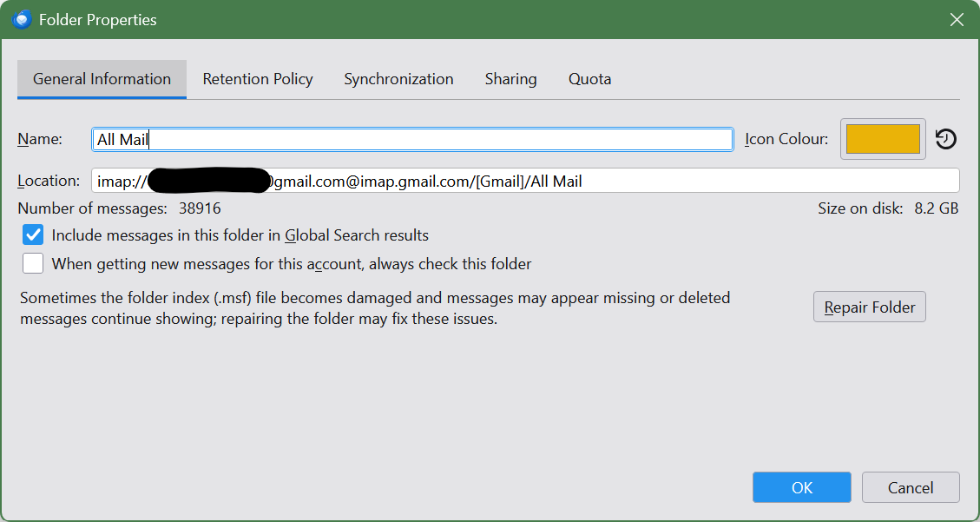
Task: Click the Name label
Action: pos(40,139)
